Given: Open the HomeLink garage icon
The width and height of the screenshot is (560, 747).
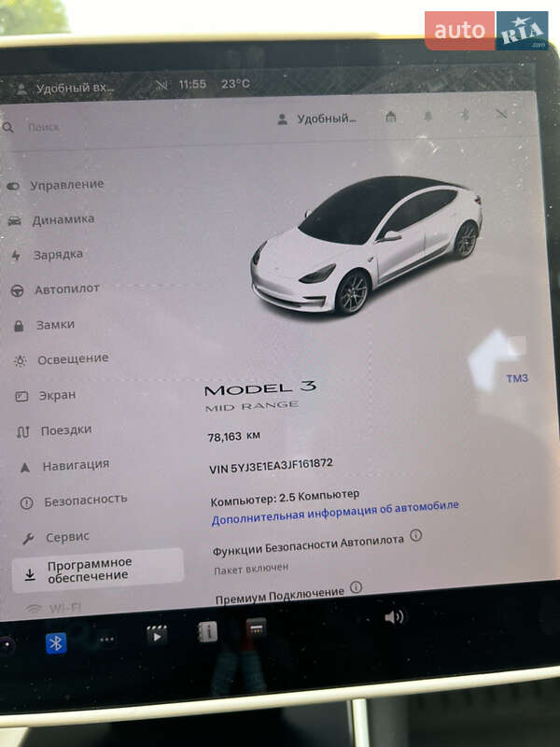Looking at the screenshot, I should [x=390, y=116].
